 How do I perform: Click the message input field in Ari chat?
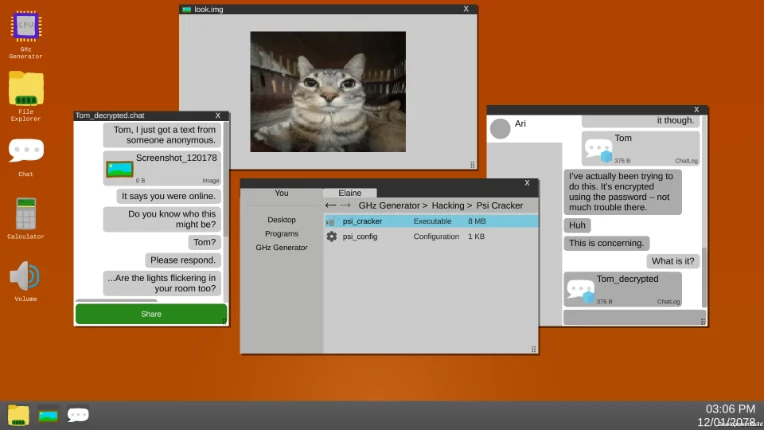tap(630, 318)
